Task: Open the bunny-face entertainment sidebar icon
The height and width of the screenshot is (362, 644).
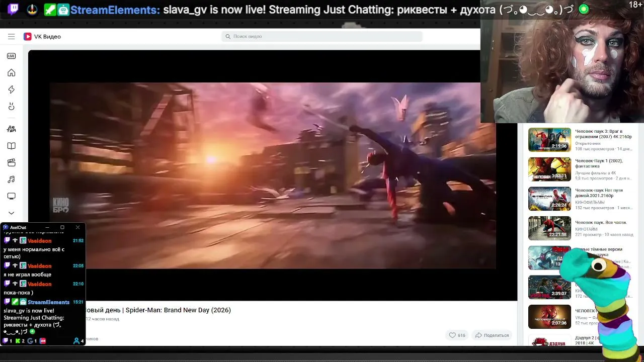Action: 11,106
